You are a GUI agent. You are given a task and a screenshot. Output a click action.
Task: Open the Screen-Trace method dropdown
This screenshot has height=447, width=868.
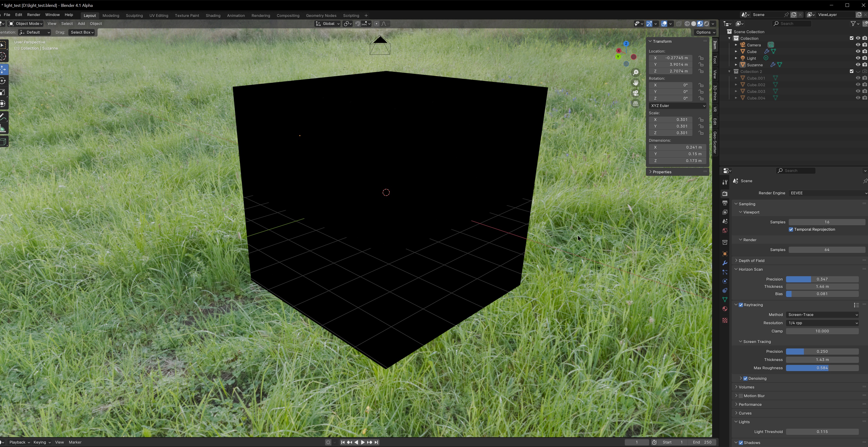(x=822, y=314)
